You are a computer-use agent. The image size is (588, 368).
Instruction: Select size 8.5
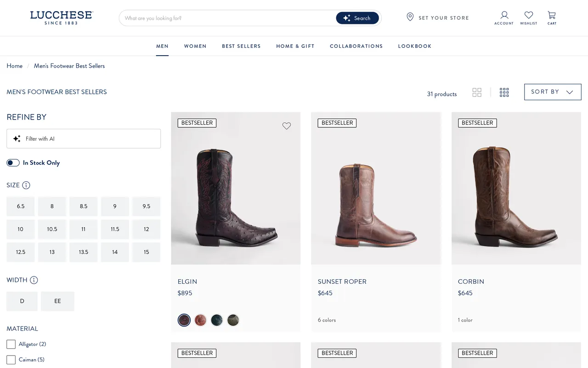coord(84,207)
